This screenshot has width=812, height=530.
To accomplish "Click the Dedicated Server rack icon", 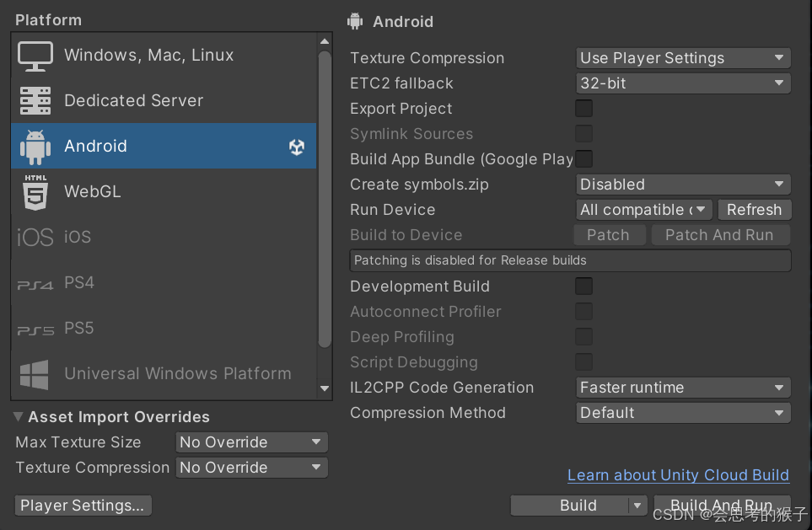I will (x=35, y=100).
